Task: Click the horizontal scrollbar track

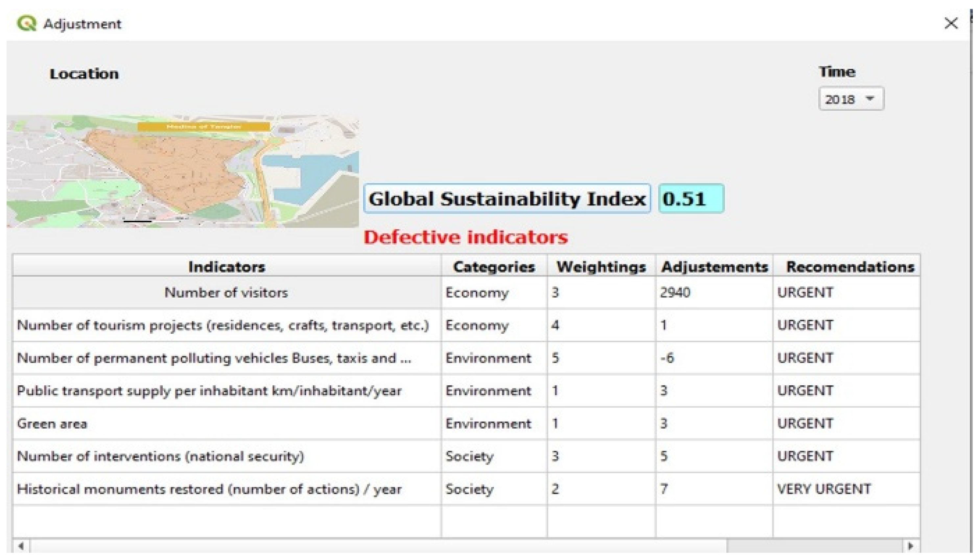Action: (815, 546)
